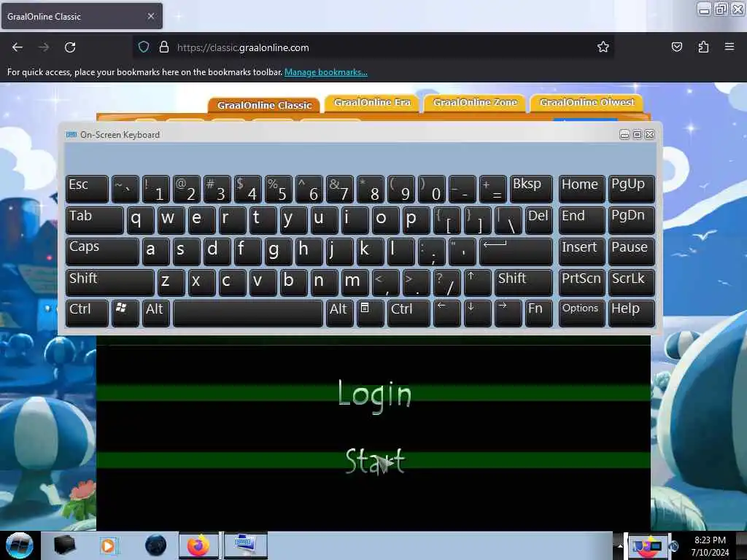The width and height of the screenshot is (747, 560).
Task: Switch to the GraalOnline Era tab
Action: [x=372, y=102]
